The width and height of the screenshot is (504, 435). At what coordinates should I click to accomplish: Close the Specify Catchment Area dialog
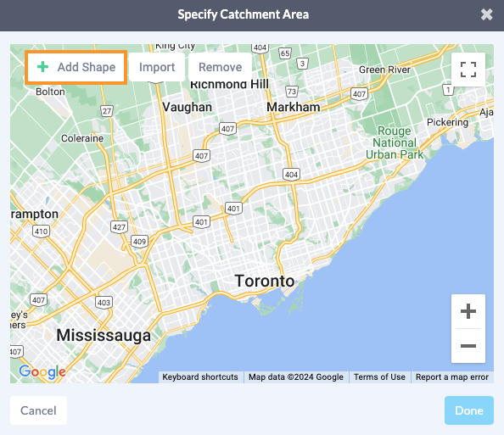pos(487,14)
